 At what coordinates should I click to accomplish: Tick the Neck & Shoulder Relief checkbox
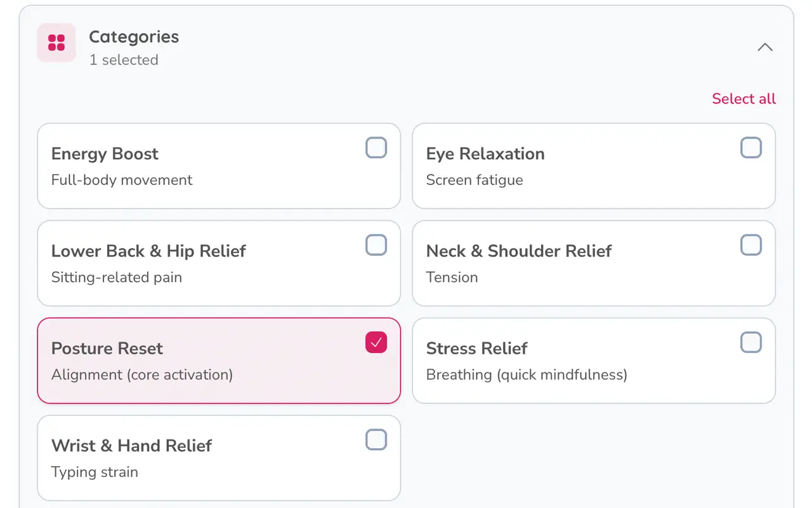pos(751,245)
